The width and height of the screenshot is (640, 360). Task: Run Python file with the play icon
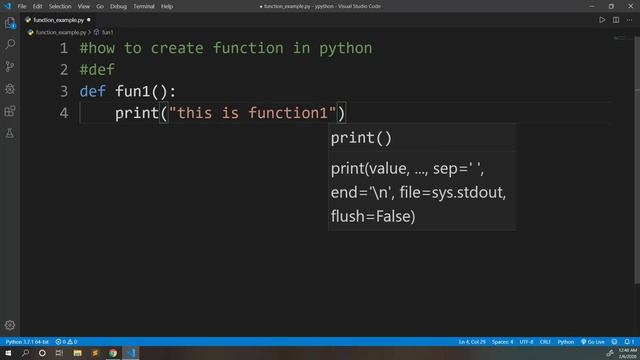(602, 20)
